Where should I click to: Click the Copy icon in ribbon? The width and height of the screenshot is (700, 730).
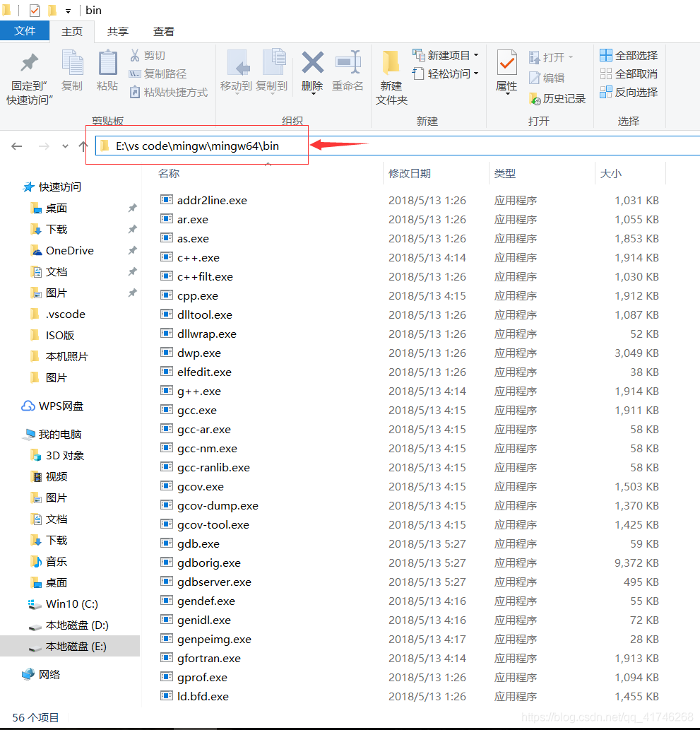point(72,62)
